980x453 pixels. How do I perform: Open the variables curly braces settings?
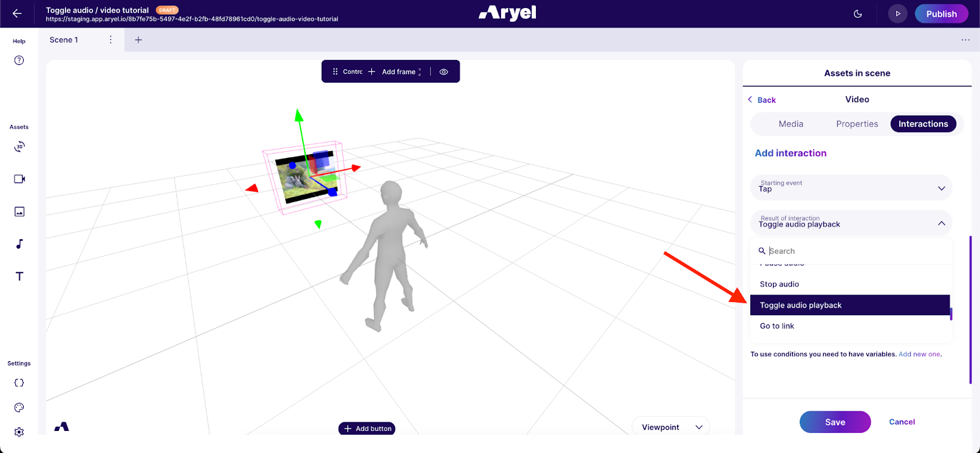(x=19, y=383)
